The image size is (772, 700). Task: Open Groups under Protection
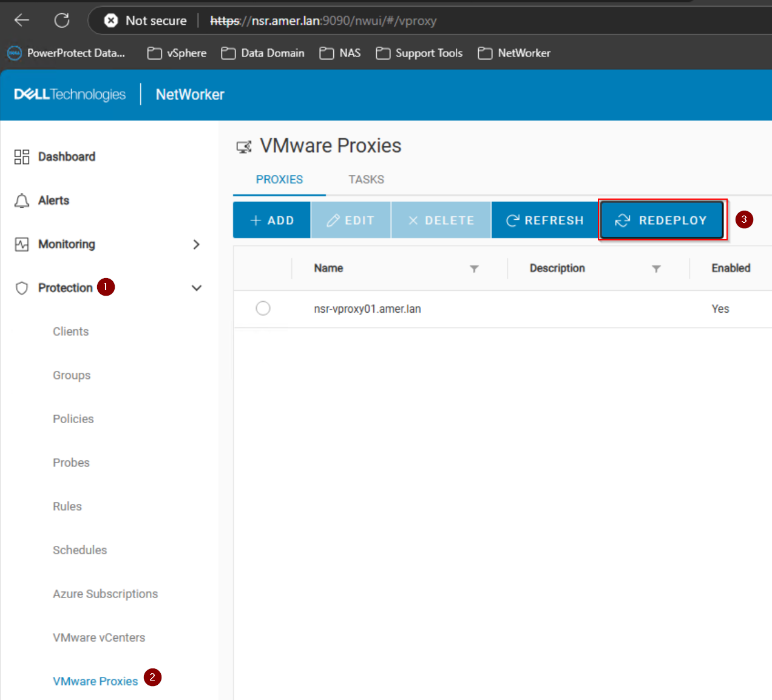pos(72,375)
